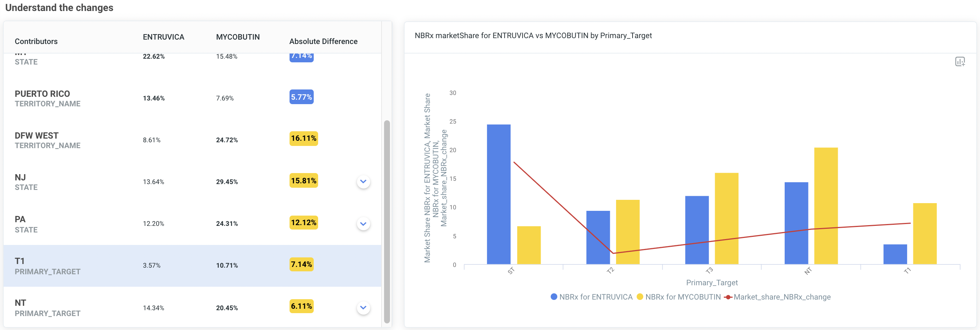Toggle NBRx for MYCOBUTIN legend item
The image size is (980, 330).
pyautogui.click(x=678, y=297)
